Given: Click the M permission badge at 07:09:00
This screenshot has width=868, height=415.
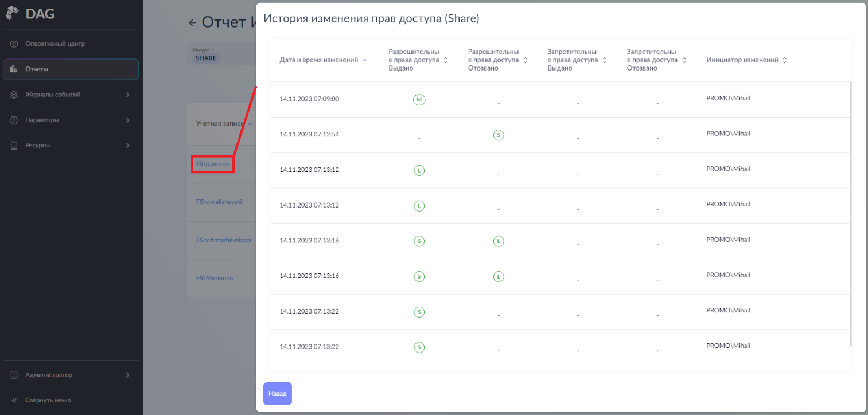Looking at the screenshot, I should [x=419, y=100].
